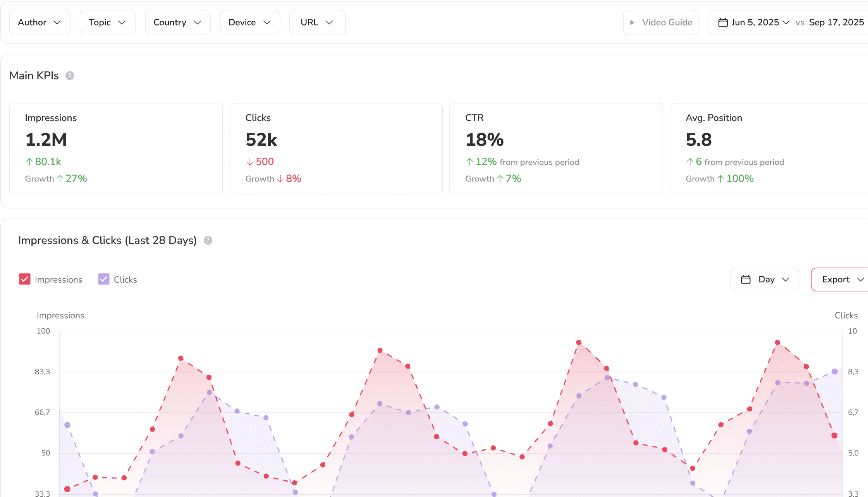Open the Topic filter dropdown
Viewport: 868px width, 497px height.
pos(107,22)
